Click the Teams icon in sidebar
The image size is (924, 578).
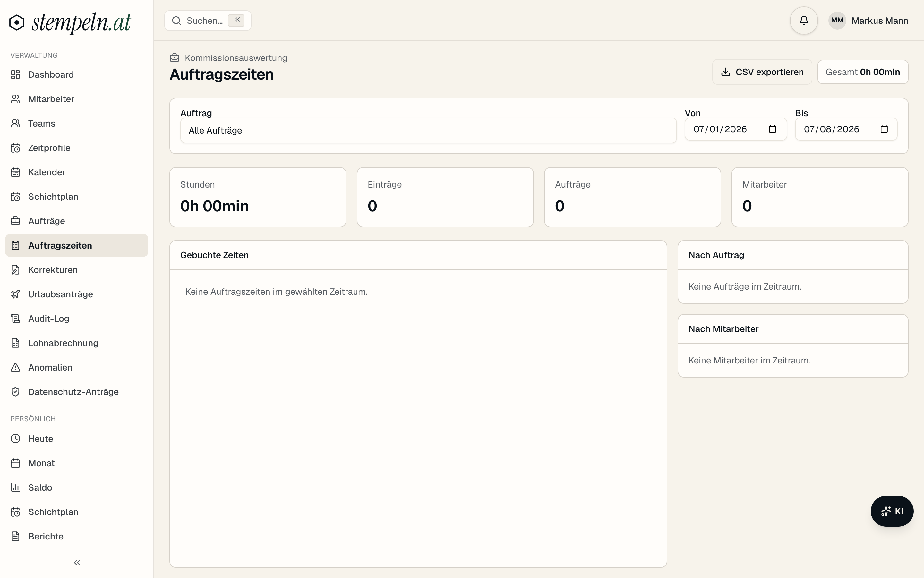point(15,124)
